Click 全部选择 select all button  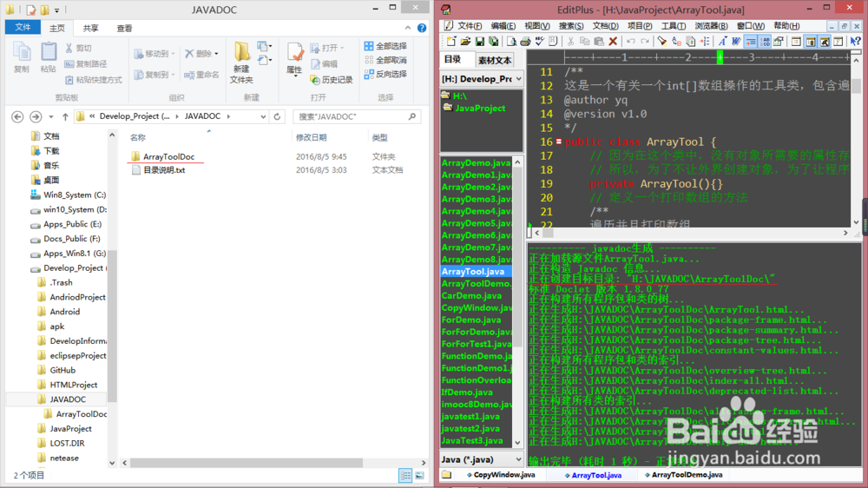[385, 46]
